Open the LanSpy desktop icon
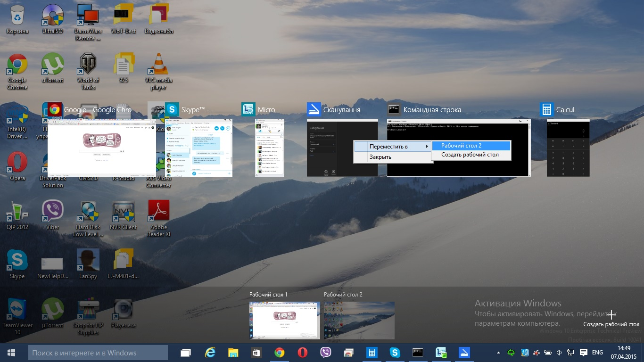Screen dimensions: 644x362 tap(88, 264)
